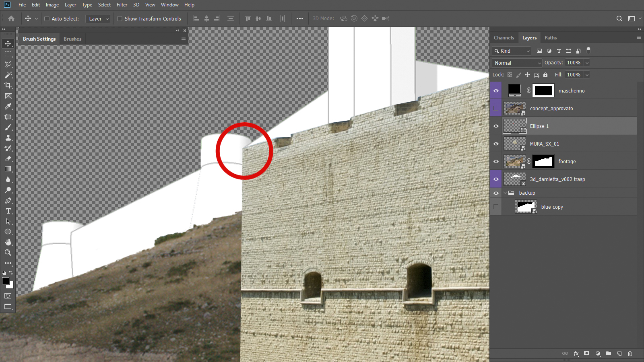This screenshot has width=644, height=362.
Task: Collapse the backup layer group
Action: tap(505, 193)
